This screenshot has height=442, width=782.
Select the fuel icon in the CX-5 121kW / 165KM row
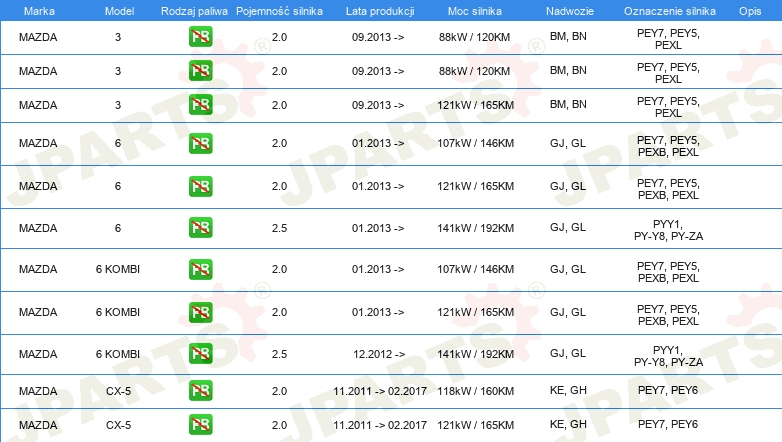click(x=200, y=425)
